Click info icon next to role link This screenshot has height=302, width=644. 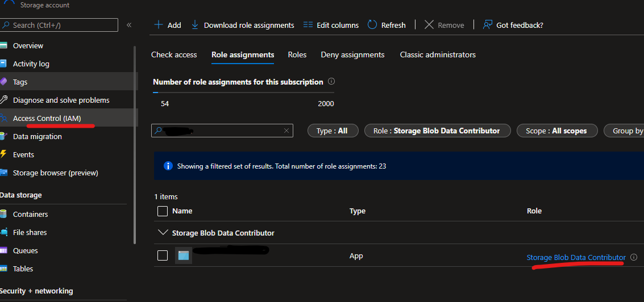[x=634, y=257]
